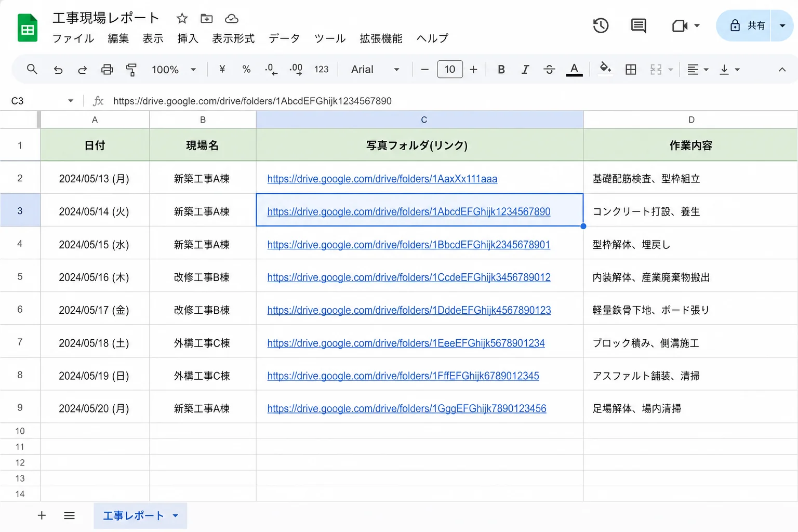Open horizontal align dropdown
The width and height of the screenshot is (798, 532).
698,70
